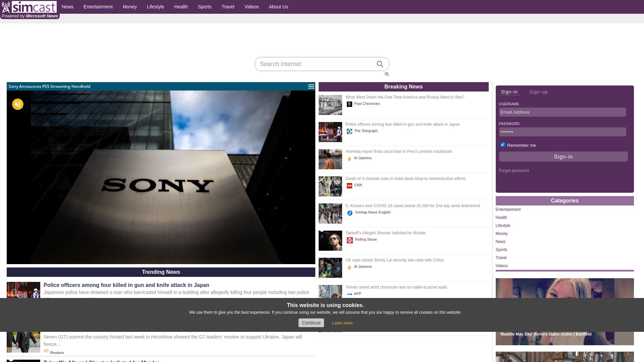Click the Reuters source icon

click(46, 351)
